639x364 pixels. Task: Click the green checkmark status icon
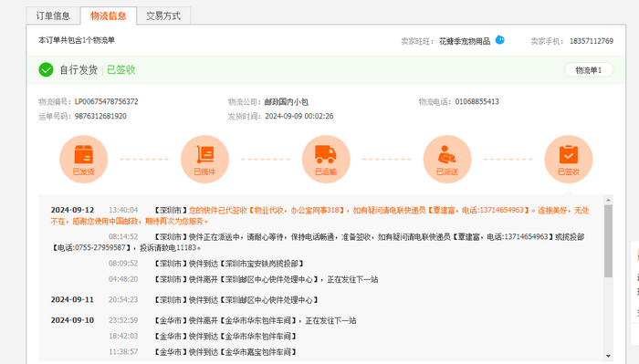coord(46,69)
